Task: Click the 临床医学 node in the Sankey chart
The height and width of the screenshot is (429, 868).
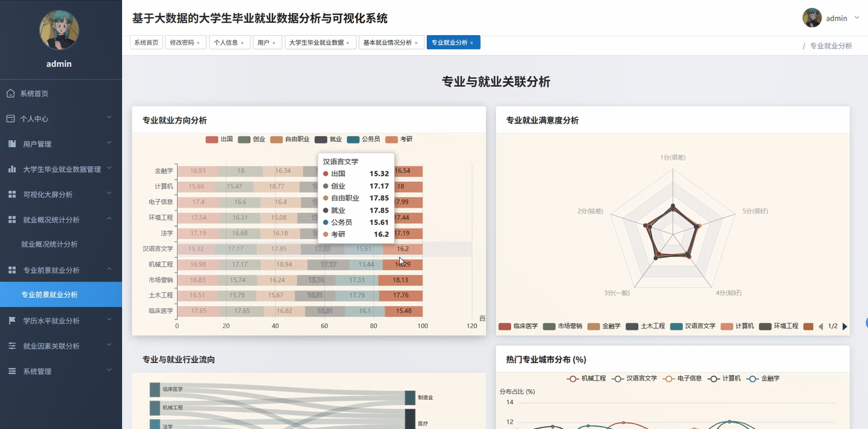Action: pos(155,390)
